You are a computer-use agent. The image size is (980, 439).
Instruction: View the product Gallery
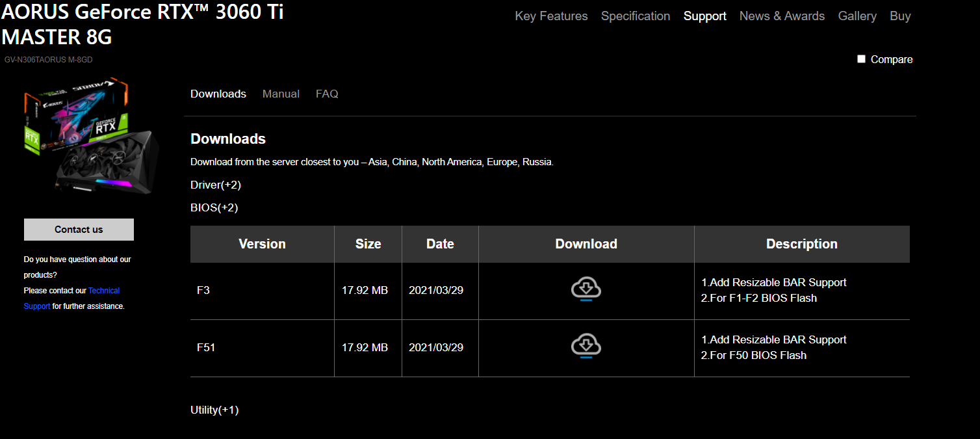point(857,16)
